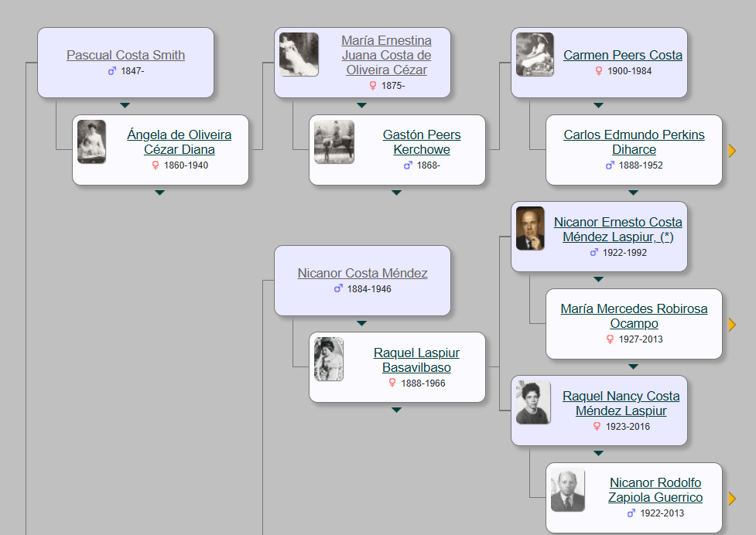Image resolution: width=756 pixels, height=535 pixels.
Task: Click Raquel Nancy Costa Méndez's photo
Action: point(533,403)
